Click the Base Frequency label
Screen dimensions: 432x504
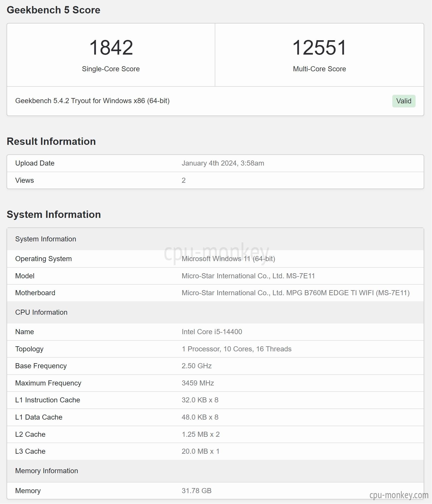click(x=41, y=366)
